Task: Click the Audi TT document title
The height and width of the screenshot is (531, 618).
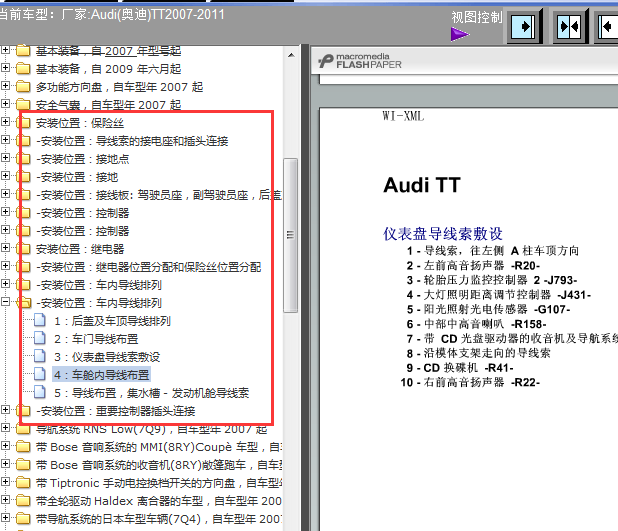Action: click(422, 185)
